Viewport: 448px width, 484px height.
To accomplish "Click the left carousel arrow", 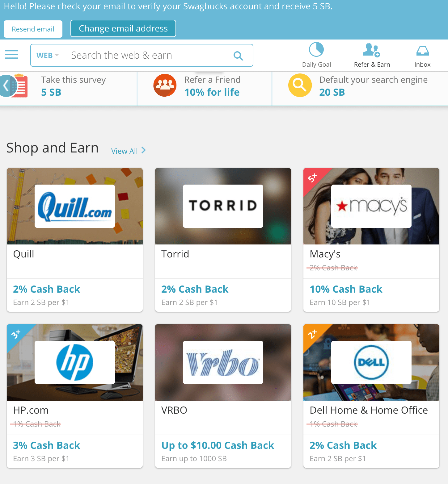I will (x=6, y=86).
